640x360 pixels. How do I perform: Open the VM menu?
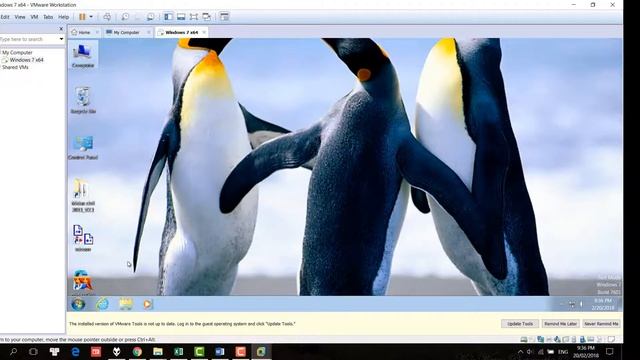[34, 17]
